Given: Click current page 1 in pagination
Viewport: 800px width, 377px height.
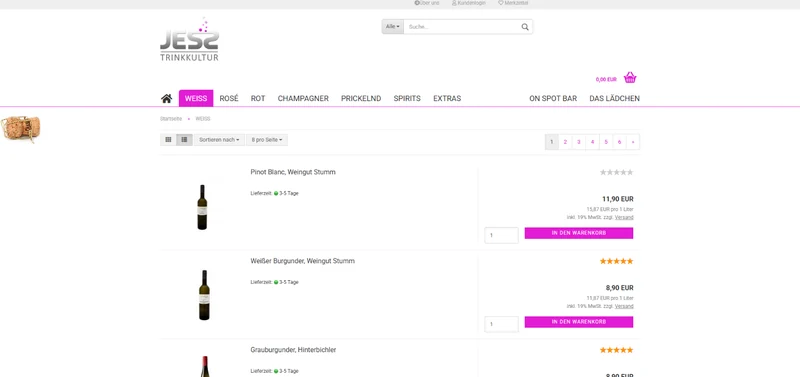Looking at the screenshot, I should coord(552,142).
